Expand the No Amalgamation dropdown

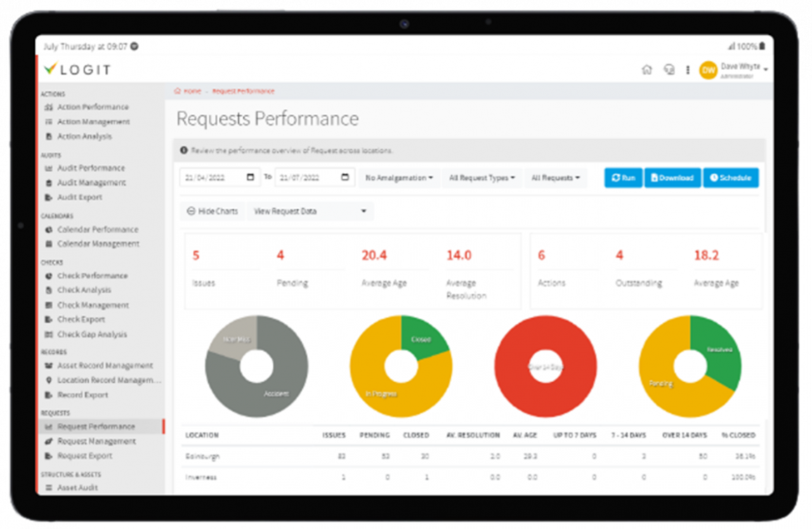coord(399,178)
